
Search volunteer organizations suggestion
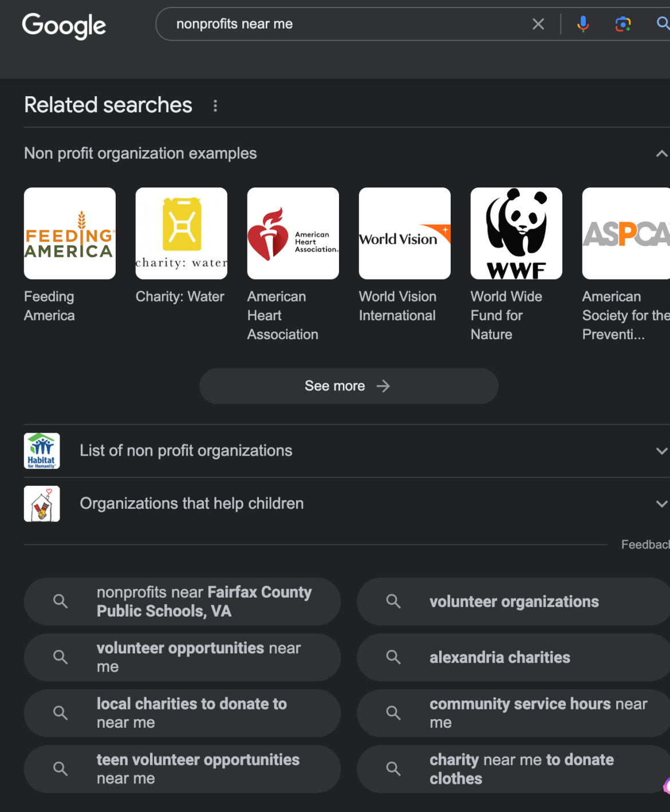[514, 602]
